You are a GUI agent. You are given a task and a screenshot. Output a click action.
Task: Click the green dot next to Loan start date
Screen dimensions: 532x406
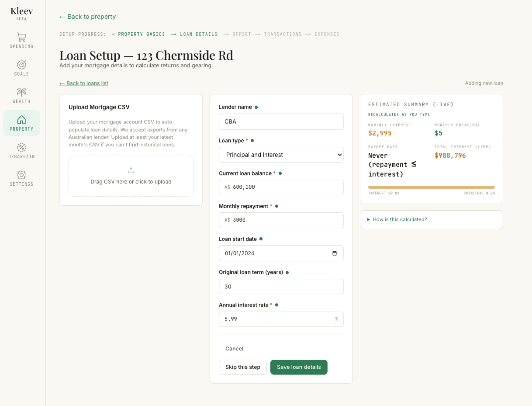pos(261,239)
